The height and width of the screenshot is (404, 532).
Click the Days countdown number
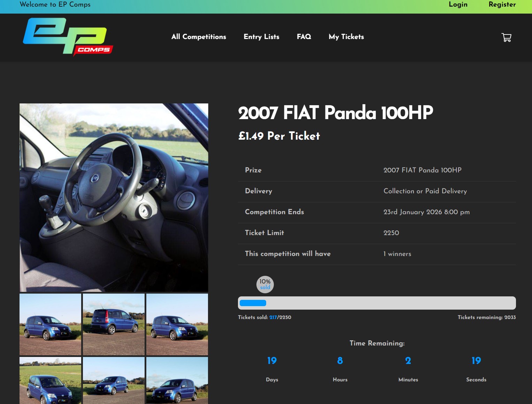pos(272,361)
